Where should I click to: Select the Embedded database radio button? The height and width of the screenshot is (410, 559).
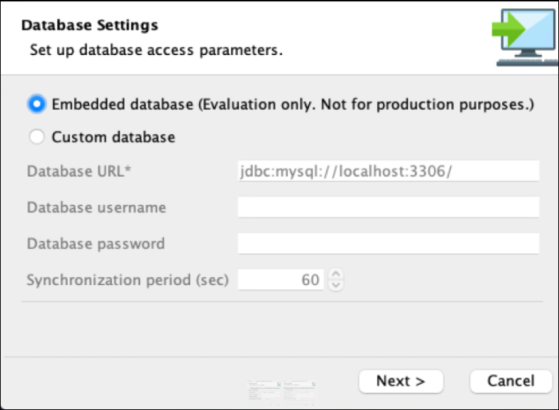[x=37, y=104]
